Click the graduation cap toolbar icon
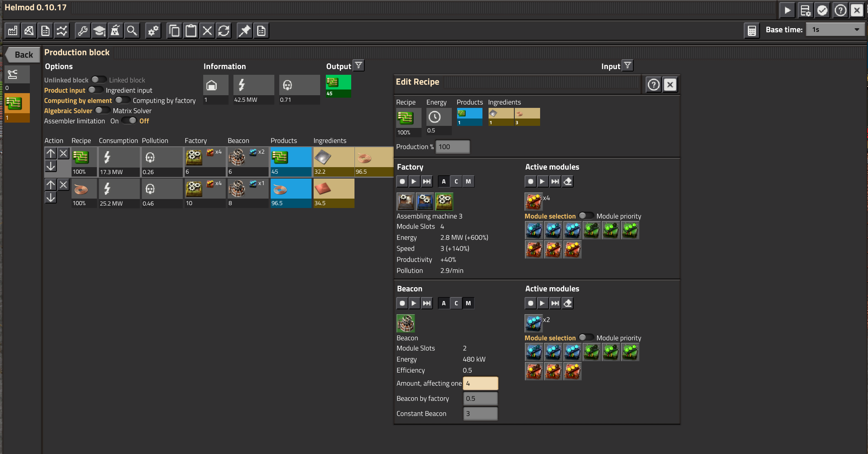The width and height of the screenshot is (868, 454). point(99,31)
